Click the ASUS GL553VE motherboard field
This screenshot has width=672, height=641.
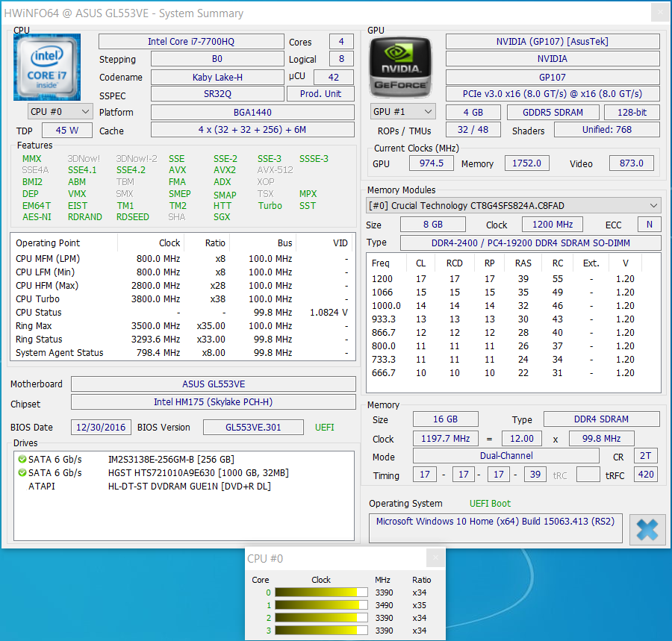[214, 384]
